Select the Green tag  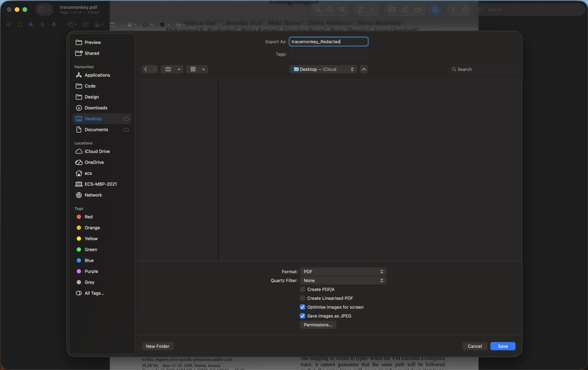pos(102,250)
